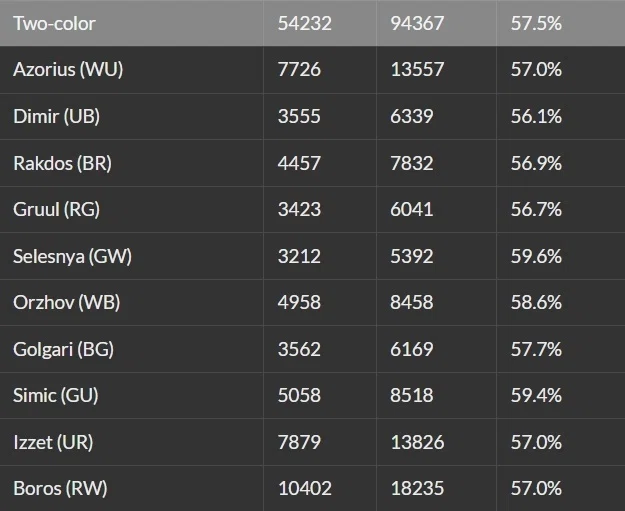Select the 57.5% Two-color win rate
This screenshot has height=511, width=625.
point(536,24)
